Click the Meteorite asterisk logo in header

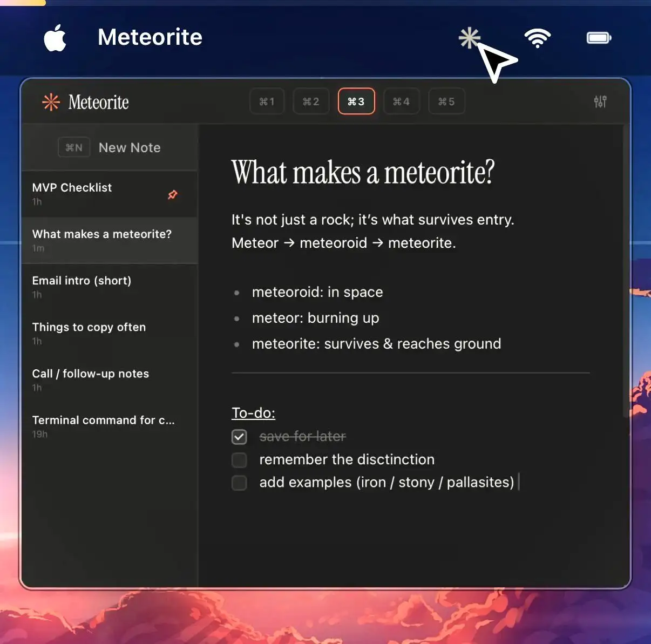[51, 101]
